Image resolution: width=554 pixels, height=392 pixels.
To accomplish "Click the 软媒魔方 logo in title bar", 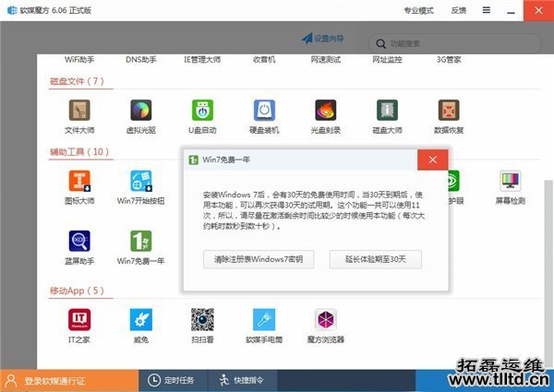I will 12,10.
